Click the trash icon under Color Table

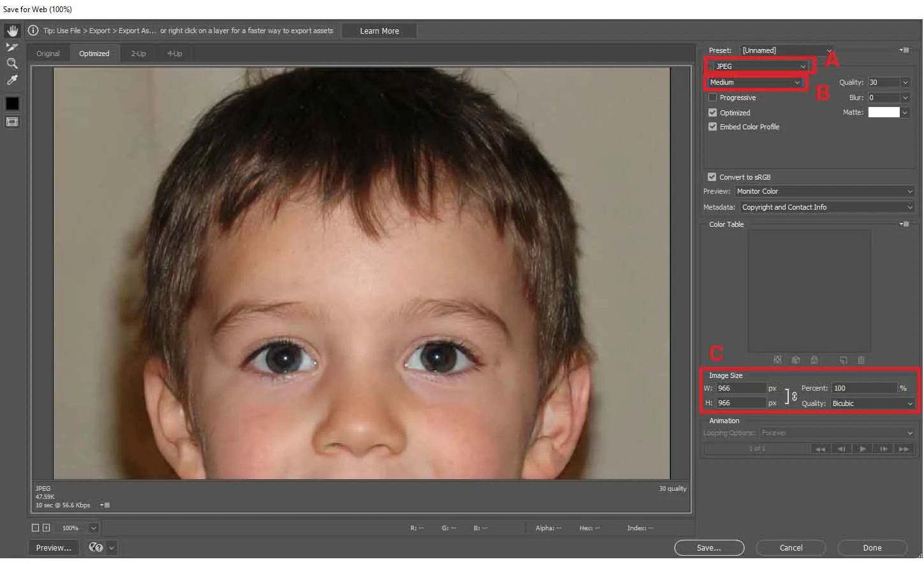click(x=861, y=360)
